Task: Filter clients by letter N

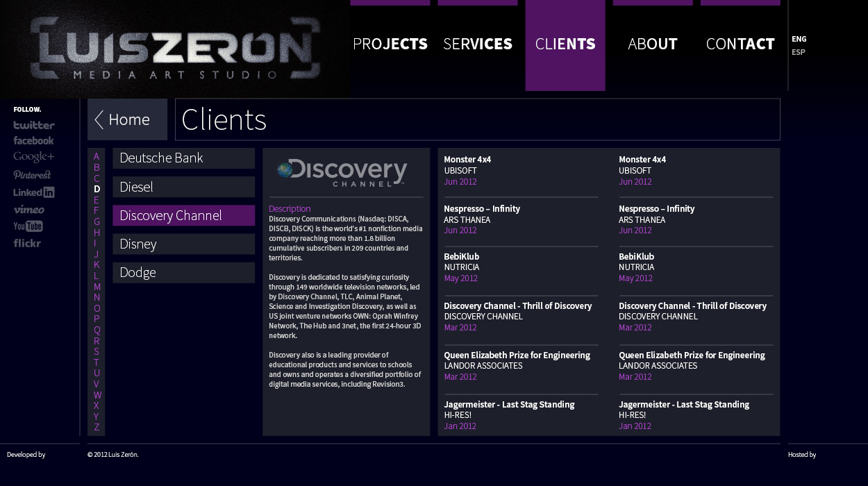Action: pos(97,297)
